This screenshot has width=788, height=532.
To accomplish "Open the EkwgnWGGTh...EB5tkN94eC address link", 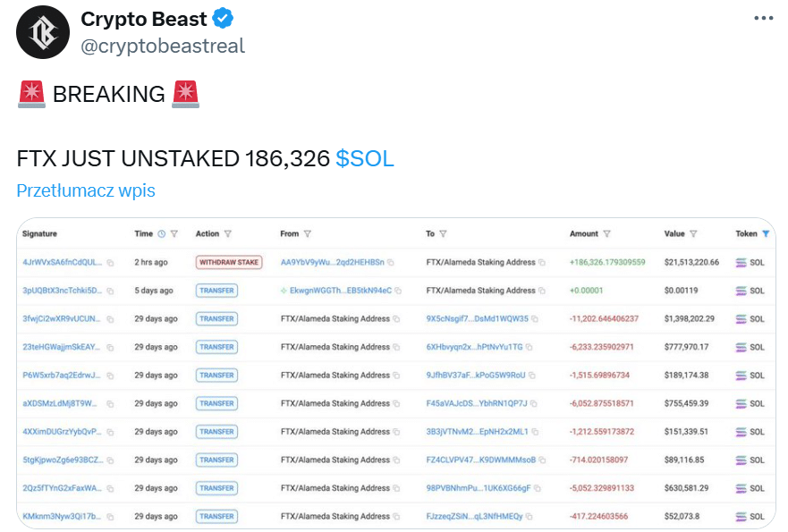I will 340,291.
